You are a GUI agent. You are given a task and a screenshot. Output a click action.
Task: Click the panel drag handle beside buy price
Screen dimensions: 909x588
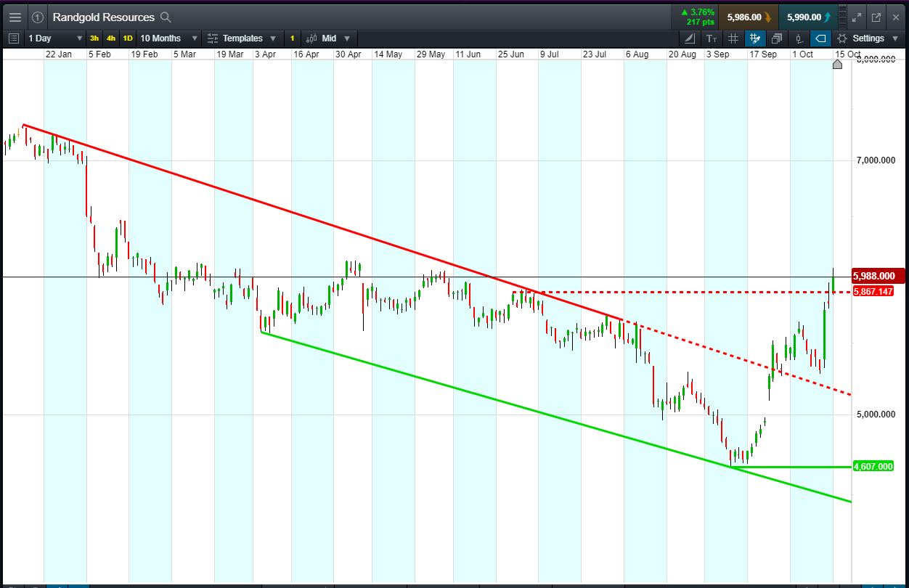[841, 17]
